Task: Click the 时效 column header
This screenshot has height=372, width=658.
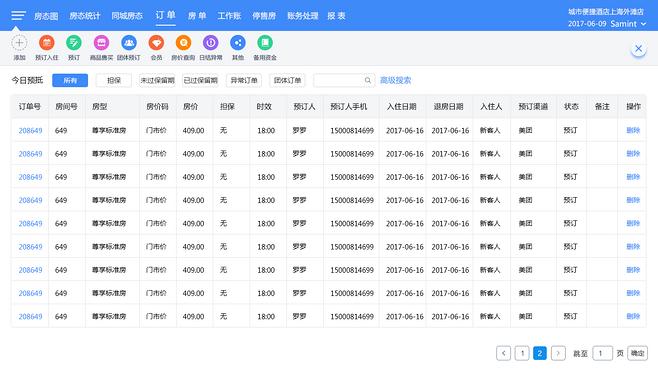Action: pos(264,107)
